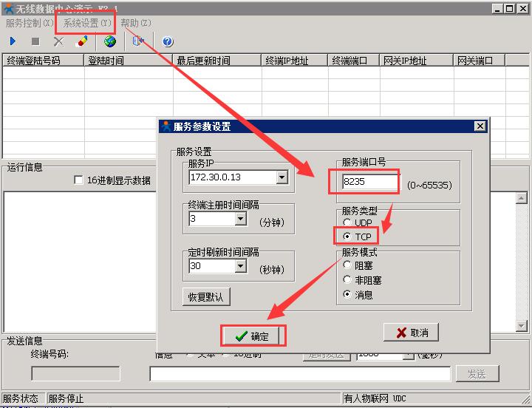Screen dimensions: 532x408
Task: Choose the 非阻塞 service mode option
Action: (347, 280)
